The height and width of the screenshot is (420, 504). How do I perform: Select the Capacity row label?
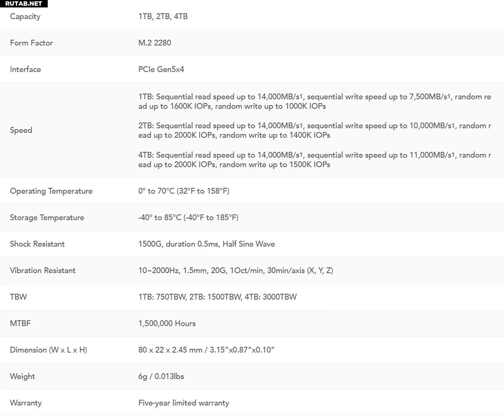pyautogui.click(x=25, y=16)
